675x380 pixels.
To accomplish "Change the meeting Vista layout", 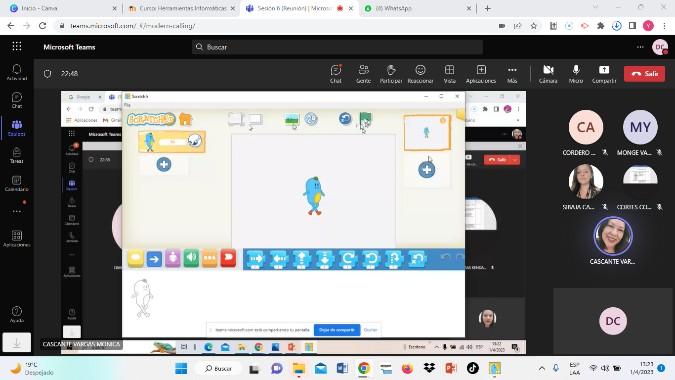I will coord(449,74).
